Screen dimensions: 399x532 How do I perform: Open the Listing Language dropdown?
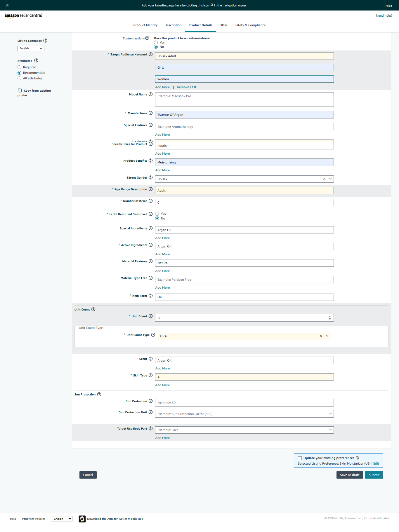point(31,48)
